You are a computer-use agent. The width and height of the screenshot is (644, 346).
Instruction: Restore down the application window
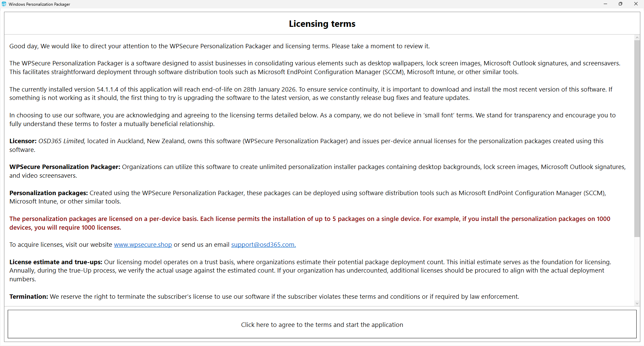click(x=621, y=4)
